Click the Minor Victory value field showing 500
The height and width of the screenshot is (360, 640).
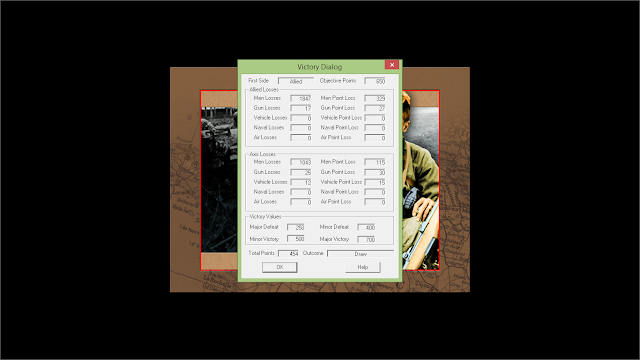296,239
